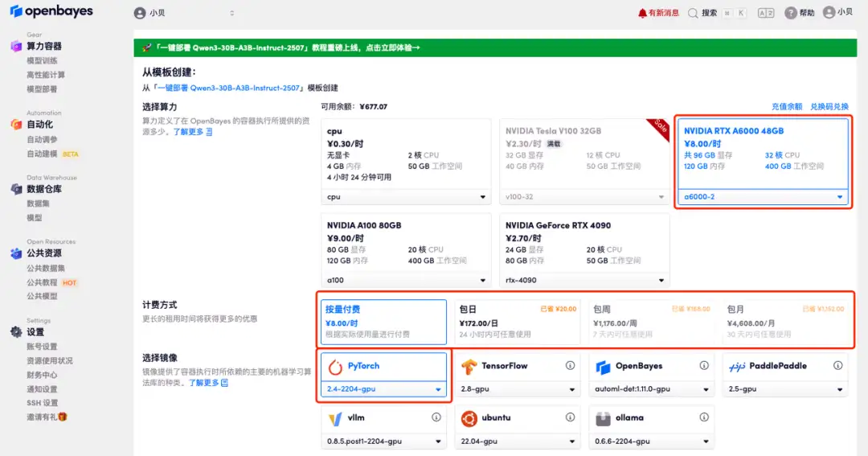Open 模型部署 in the sidebar
Image resolution: width=868 pixels, height=456 pixels.
(x=42, y=89)
